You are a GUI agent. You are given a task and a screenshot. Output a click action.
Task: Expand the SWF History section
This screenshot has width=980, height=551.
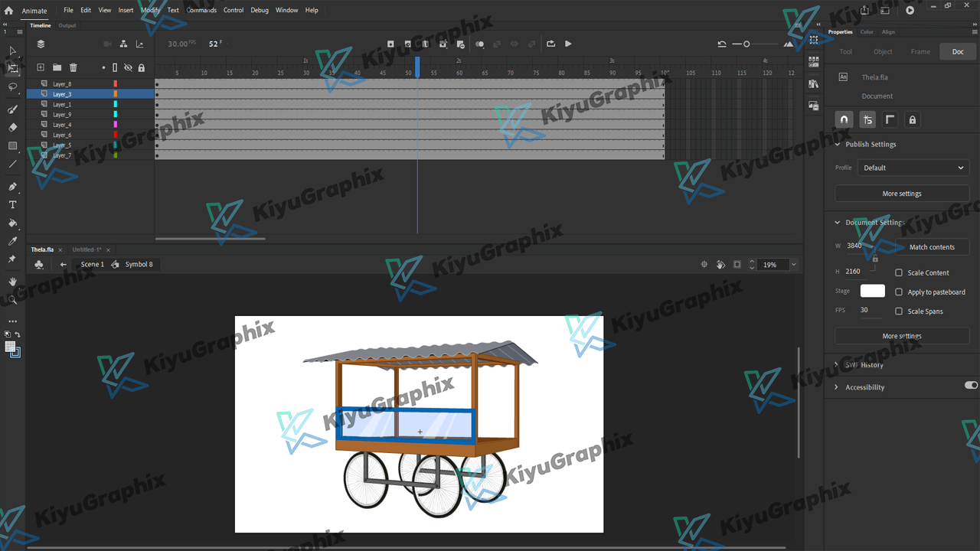(x=837, y=365)
